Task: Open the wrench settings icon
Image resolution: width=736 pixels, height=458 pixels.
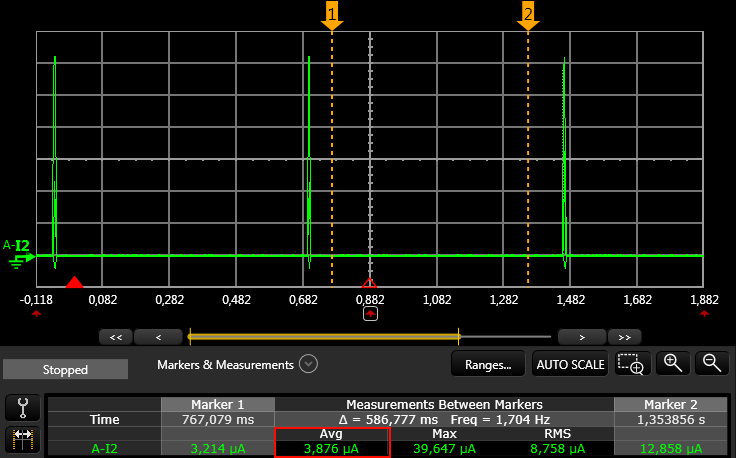Action: (x=23, y=408)
